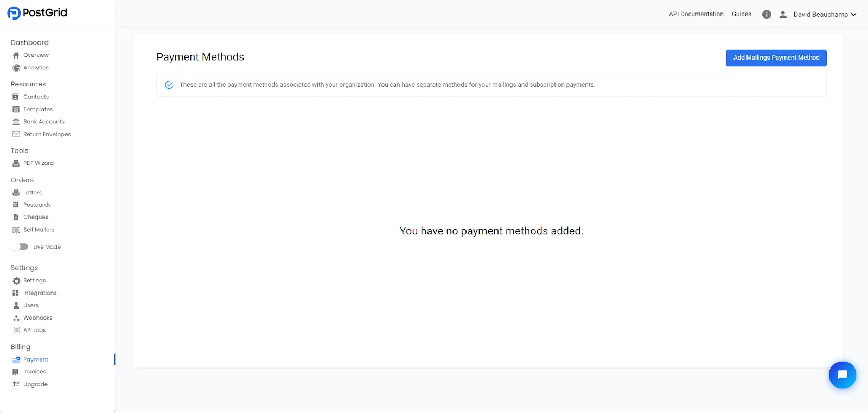View API Logs
868x412 pixels.
pyautogui.click(x=35, y=330)
